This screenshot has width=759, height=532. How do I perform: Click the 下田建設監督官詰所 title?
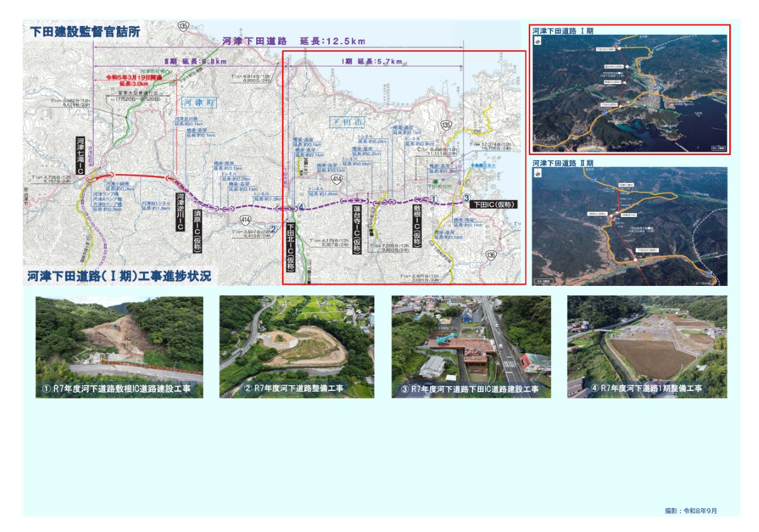(84, 30)
